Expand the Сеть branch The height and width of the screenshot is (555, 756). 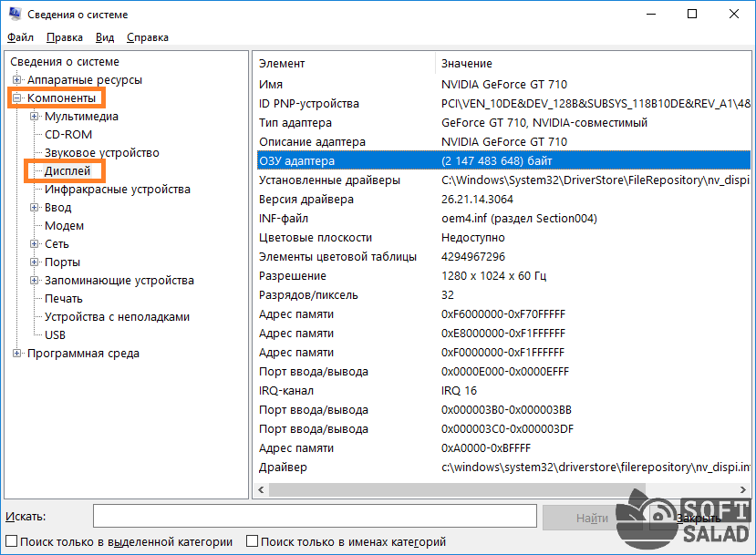coord(35,244)
